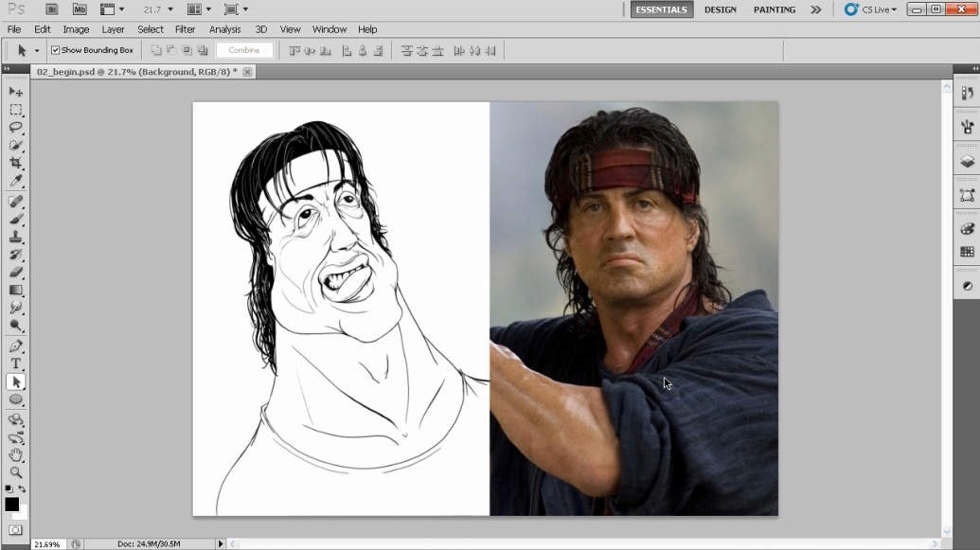Open the History panel icon
Screen dimensions: 980x550
[967, 93]
